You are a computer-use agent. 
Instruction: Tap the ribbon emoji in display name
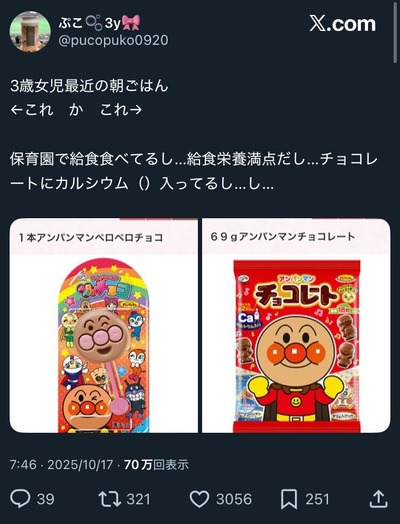point(131,23)
